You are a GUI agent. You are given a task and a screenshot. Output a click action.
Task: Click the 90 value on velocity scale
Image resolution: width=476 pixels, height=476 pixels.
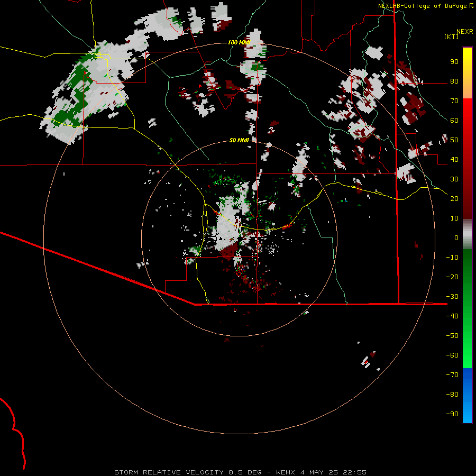tap(454, 62)
